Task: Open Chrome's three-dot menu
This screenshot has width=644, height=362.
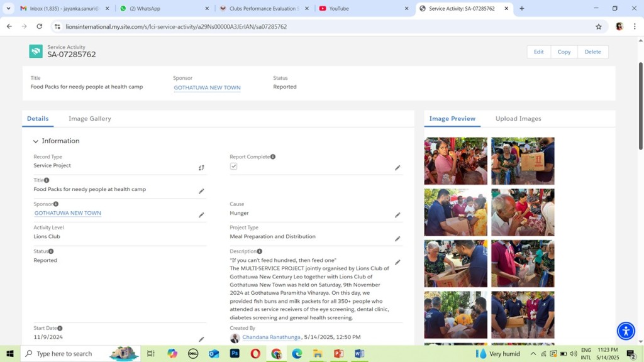Action: click(x=635, y=26)
